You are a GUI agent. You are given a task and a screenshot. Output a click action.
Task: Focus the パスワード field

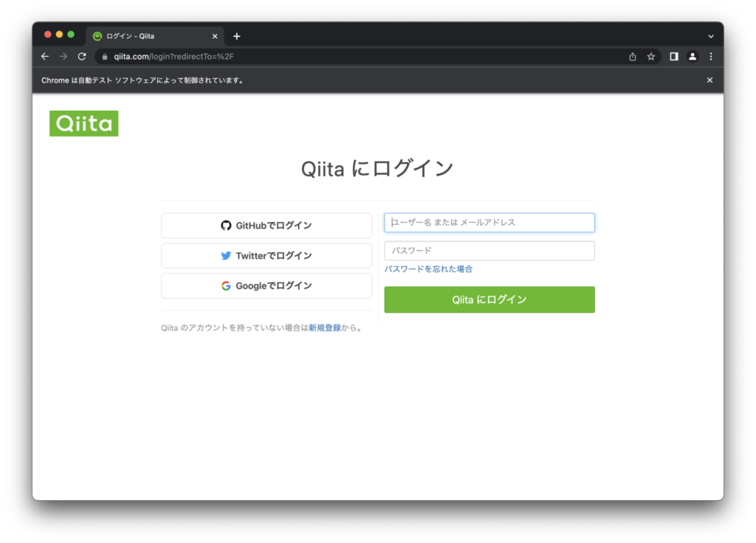click(x=489, y=251)
